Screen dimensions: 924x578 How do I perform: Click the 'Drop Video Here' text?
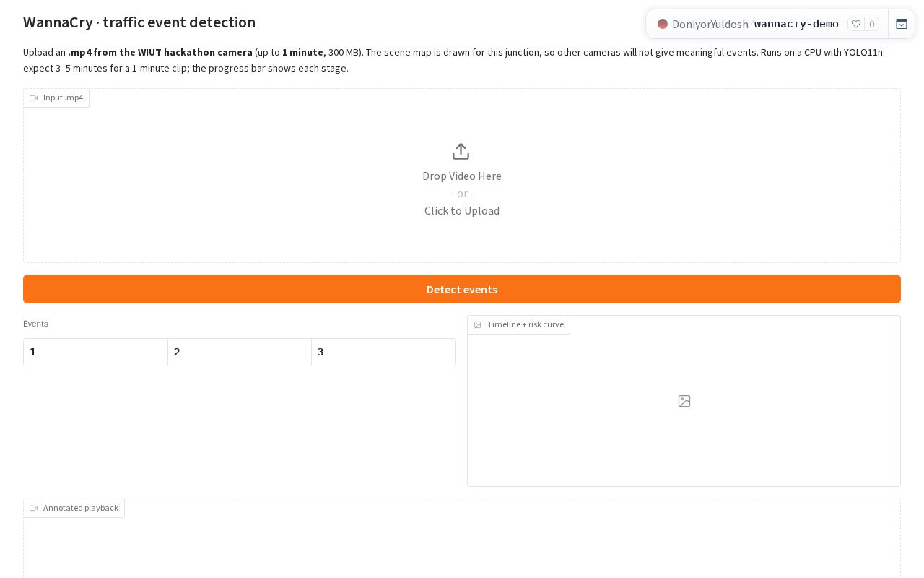coord(462,176)
